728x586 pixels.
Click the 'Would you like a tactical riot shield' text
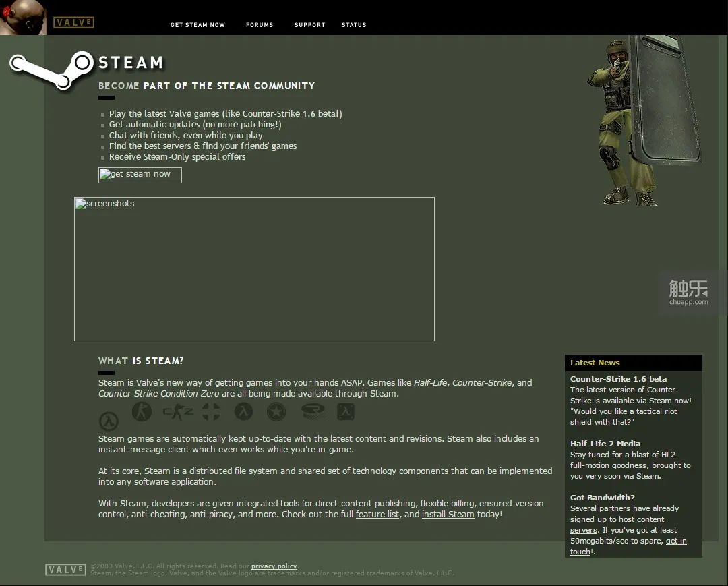[624, 417]
